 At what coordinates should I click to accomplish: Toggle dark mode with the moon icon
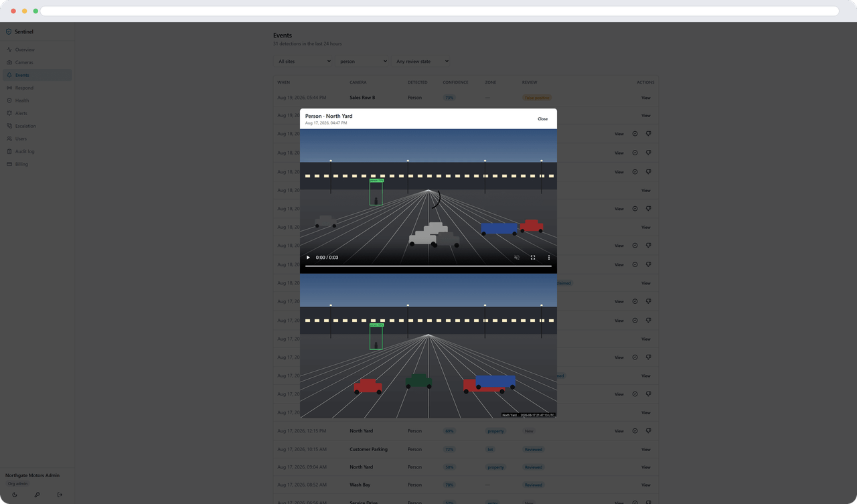pos(15,495)
